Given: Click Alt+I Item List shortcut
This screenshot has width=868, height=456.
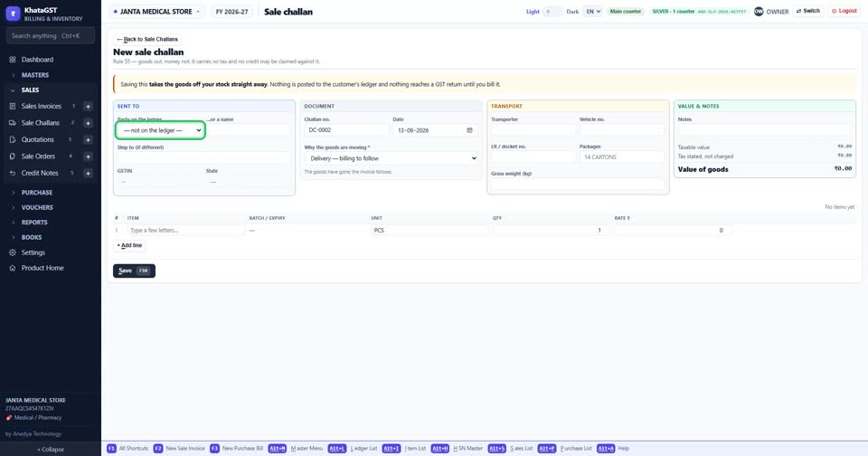Looking at the screenshot, I should point(404,448).
